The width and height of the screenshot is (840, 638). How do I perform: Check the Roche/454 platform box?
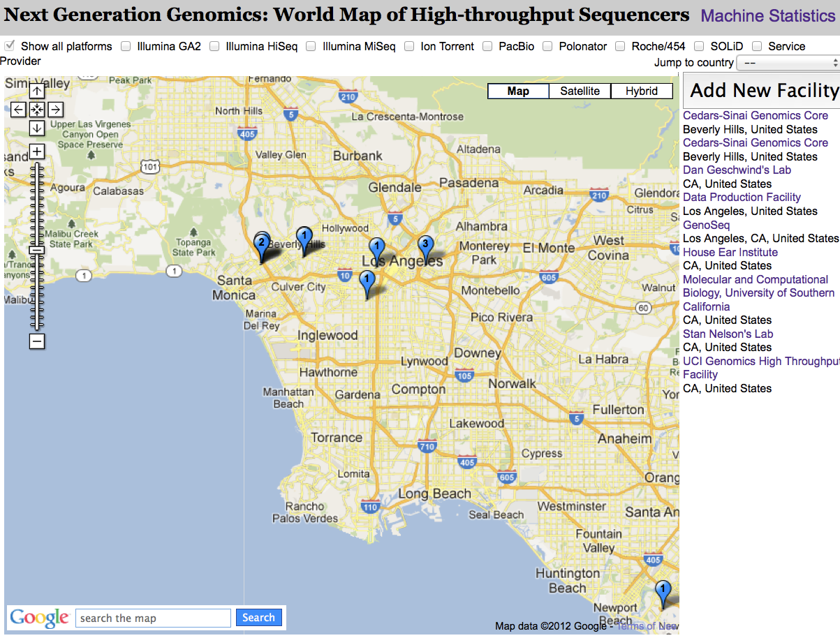tap(620, 46)
